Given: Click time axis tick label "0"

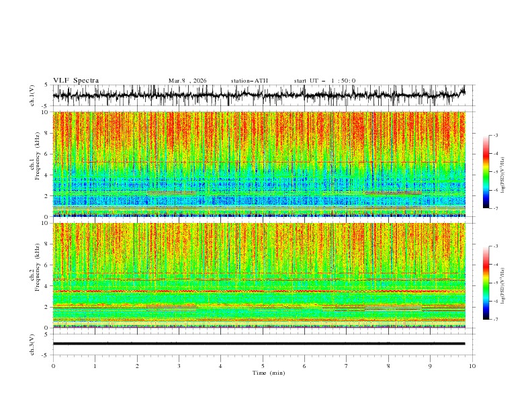Looking at the screenshot, I should (53, 366).
